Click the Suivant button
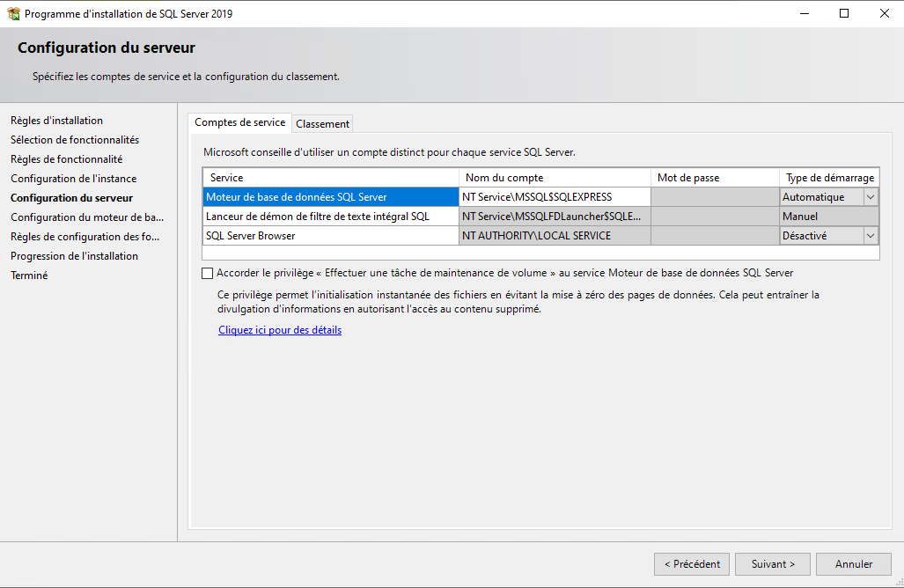The height and width of the screenshot is (588, 904). pyautogui.click(x=773, y=564)
